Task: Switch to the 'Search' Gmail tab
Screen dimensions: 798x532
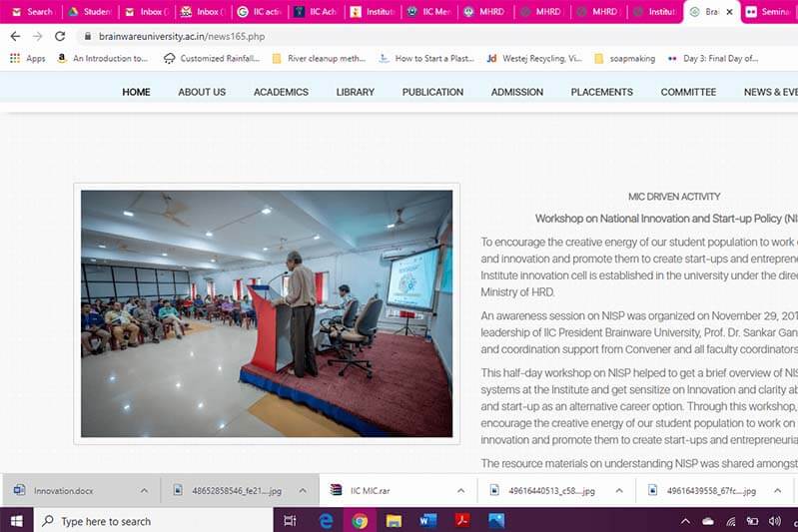Action: coord(33,11)
